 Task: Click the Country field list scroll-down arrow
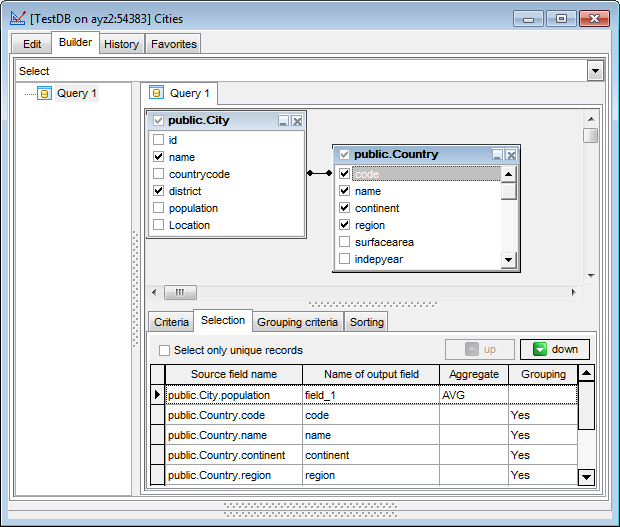click(x=508, y=260)
